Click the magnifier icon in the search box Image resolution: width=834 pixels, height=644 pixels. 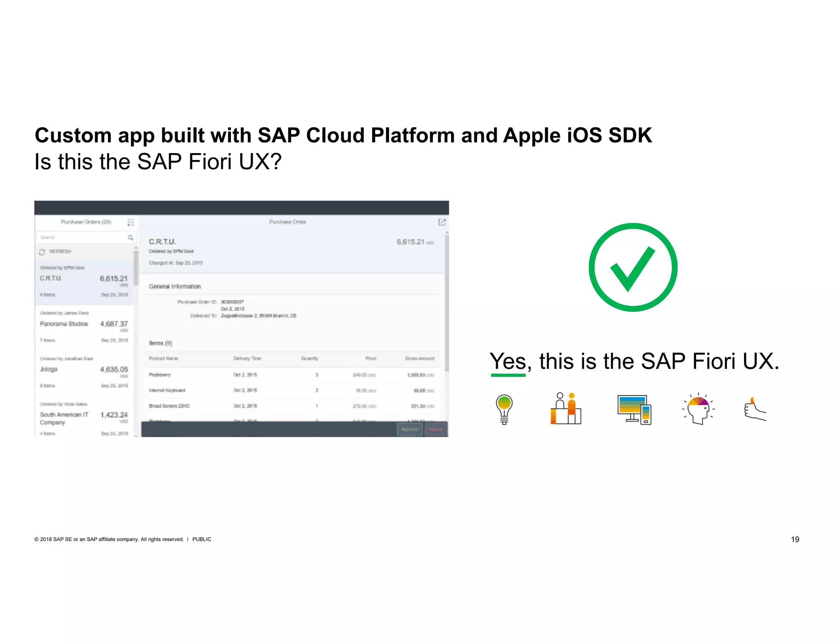(x=130, y=237)
